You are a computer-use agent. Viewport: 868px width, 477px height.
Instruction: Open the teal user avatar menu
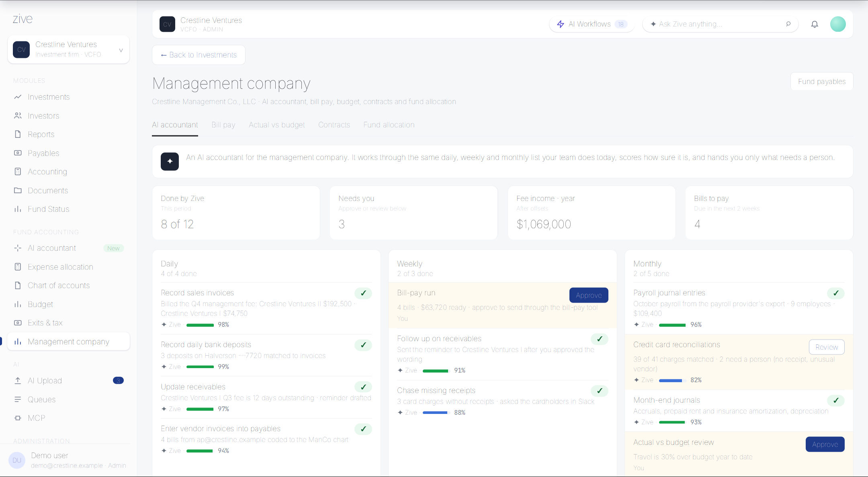pos(838,24)
